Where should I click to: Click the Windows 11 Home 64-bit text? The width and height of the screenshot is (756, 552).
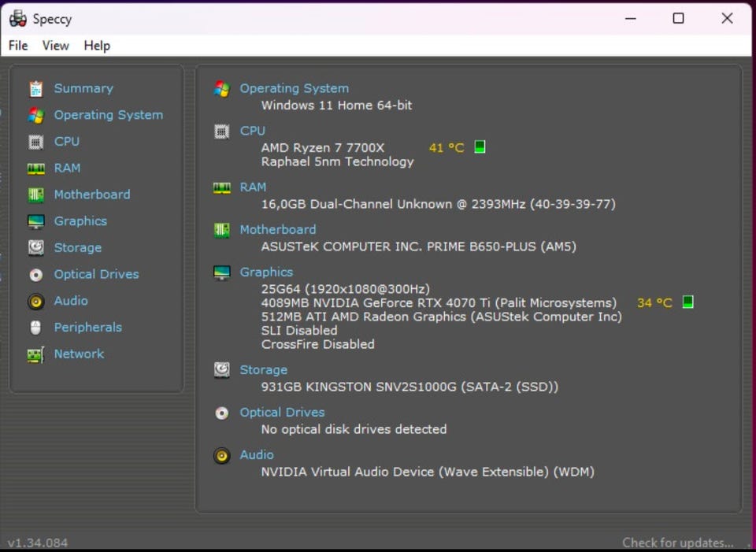pyautogui.click(x=336, y=106)
